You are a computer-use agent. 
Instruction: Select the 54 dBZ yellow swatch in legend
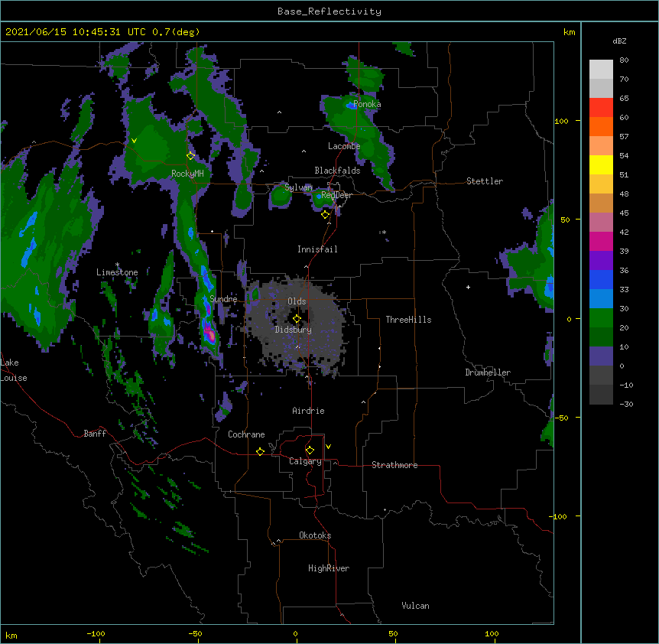point(601,164)
